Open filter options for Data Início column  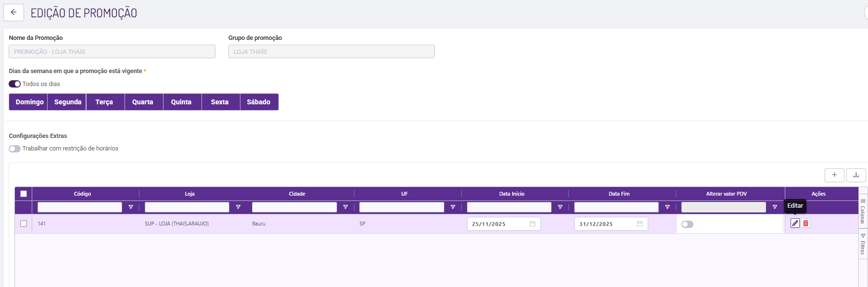click(560, 207)
